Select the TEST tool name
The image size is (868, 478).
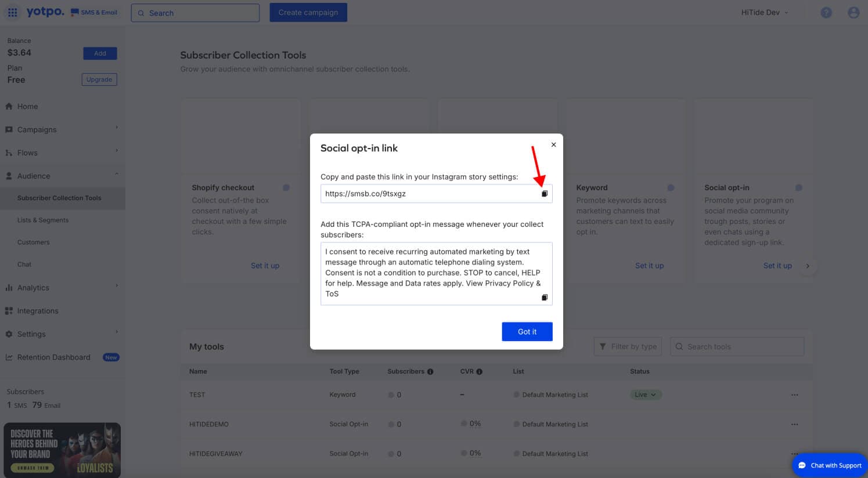(197, 395)
